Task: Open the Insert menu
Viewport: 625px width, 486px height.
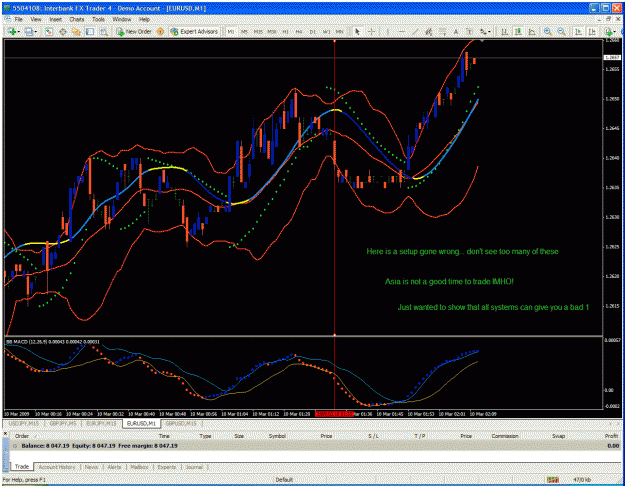Action: [x=56, y=19]
